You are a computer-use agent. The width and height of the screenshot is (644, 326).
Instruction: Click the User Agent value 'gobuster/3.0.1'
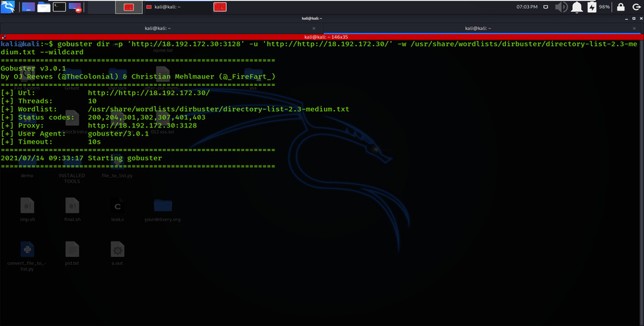(118, 133)
